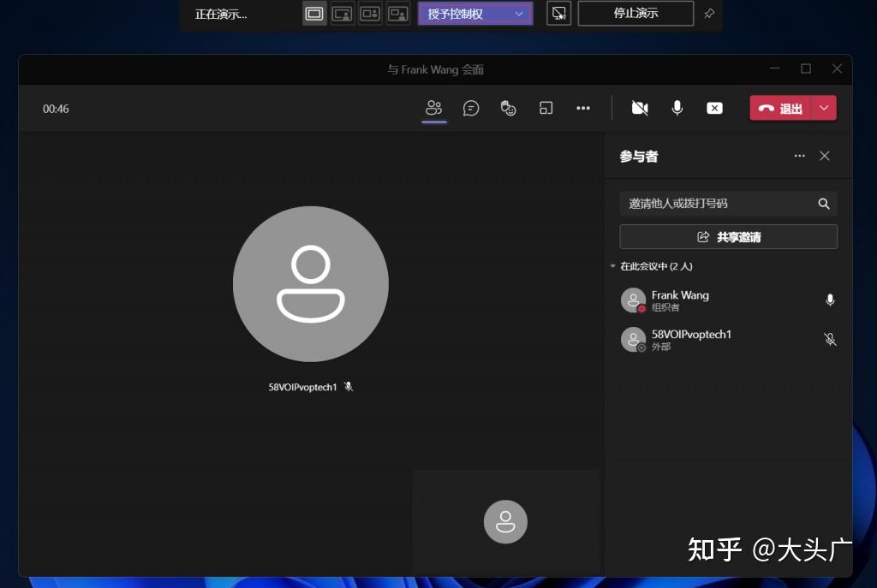877x588 pixels.
Task: Select the reactions icon
Action: 509,108
